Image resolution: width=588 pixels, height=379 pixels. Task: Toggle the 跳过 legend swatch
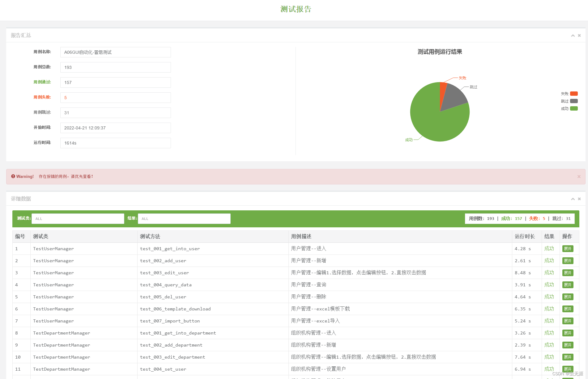click(574, 101)
